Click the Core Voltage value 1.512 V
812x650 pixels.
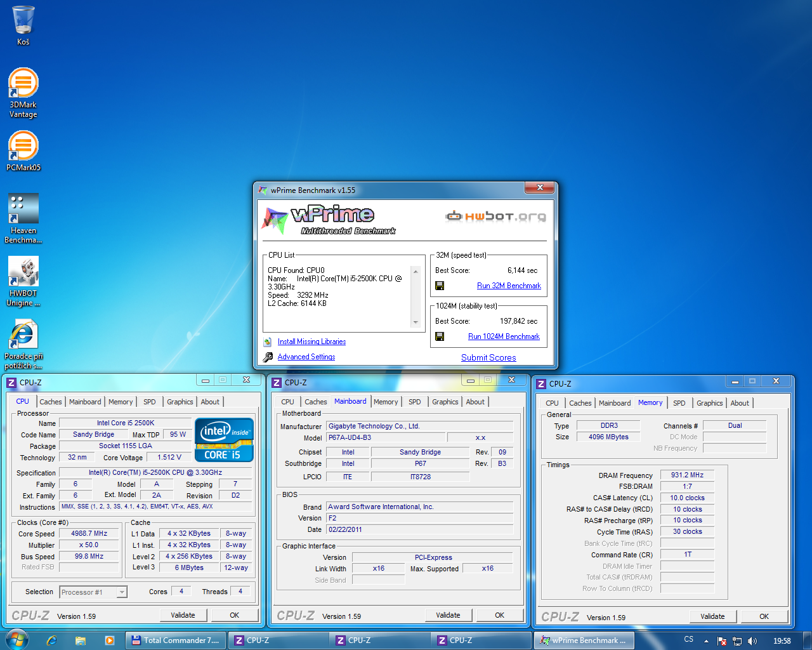click(x=169, y=457)
